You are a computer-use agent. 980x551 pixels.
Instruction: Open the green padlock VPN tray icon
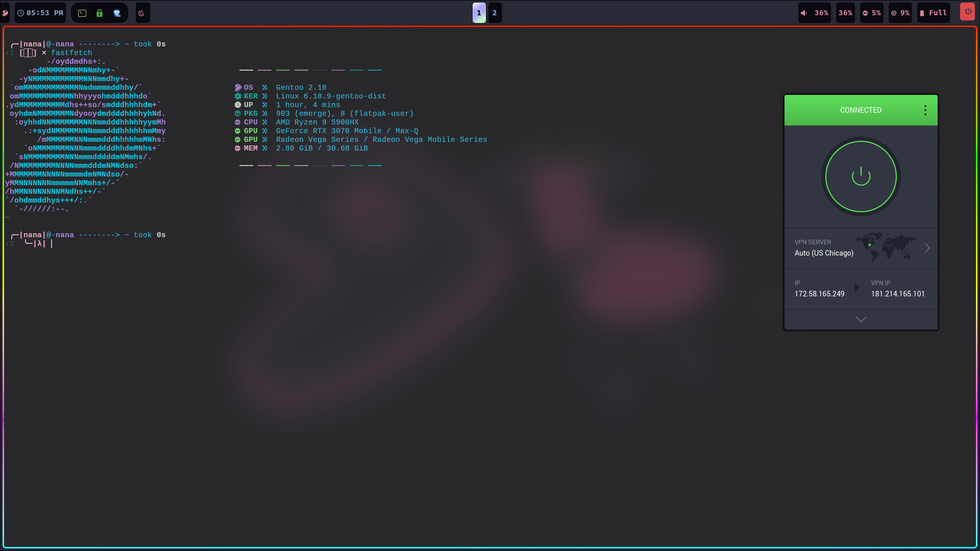coord(100,13)
